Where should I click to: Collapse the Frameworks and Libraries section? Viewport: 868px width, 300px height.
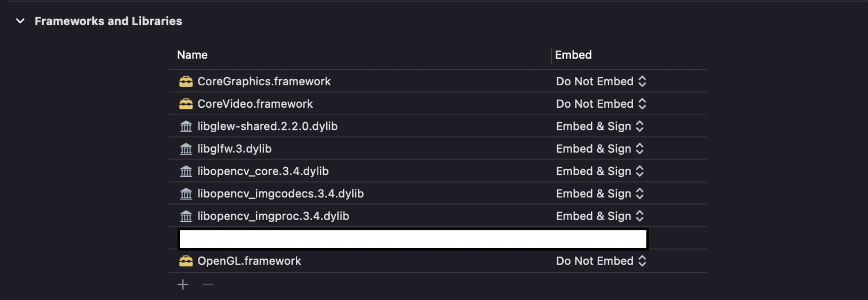click(x=20, y=21)
